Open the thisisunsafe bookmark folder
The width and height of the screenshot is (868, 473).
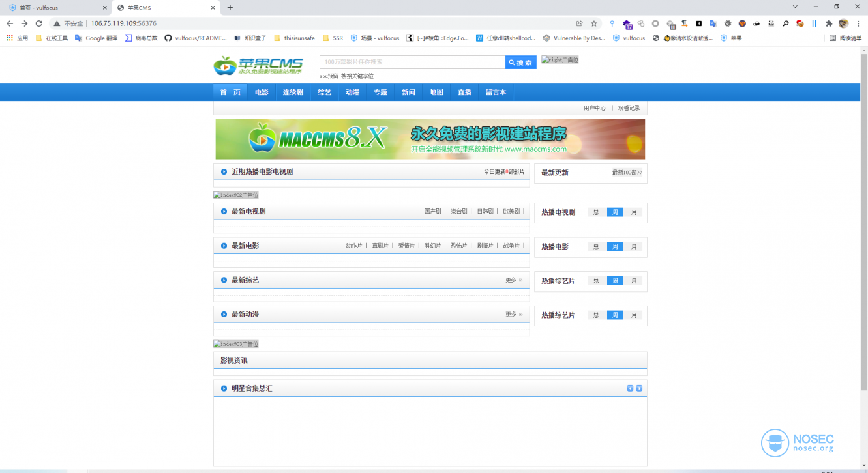(x=294, y=38)
